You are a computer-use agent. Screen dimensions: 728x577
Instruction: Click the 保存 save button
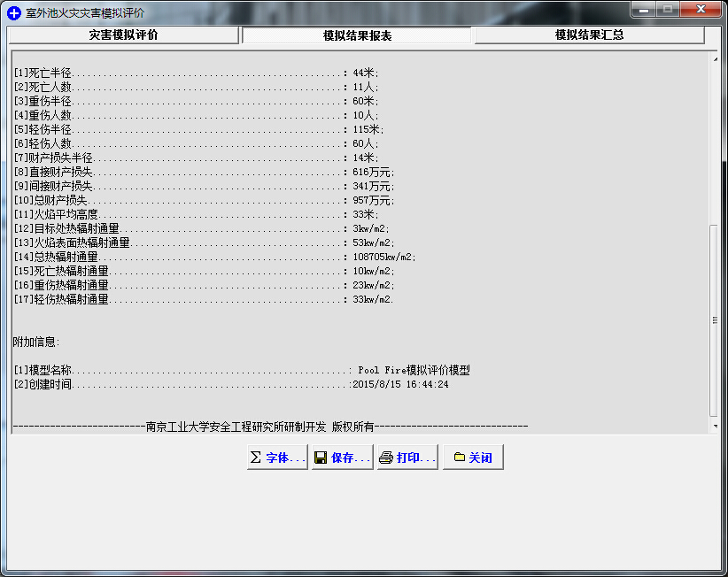coord(343,458)
